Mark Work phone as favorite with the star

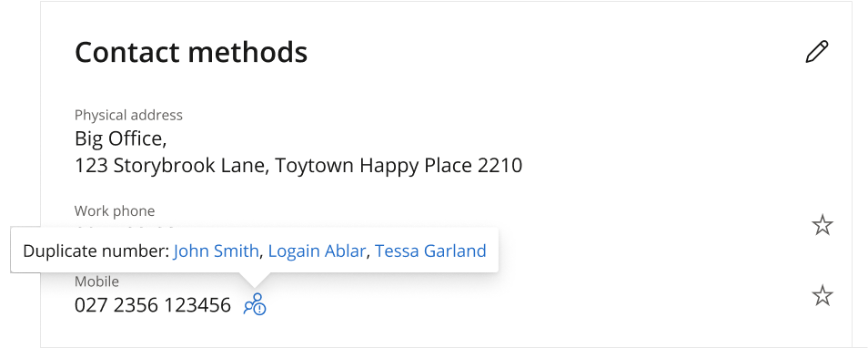click(823, 225)
